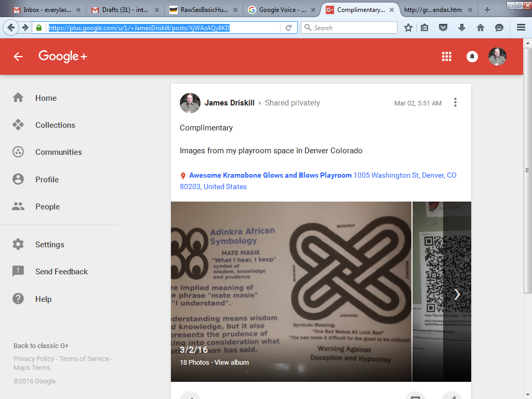The image size is (532, 399).
Task: Advance to the next album photo arrow
Action: [457, 295]
